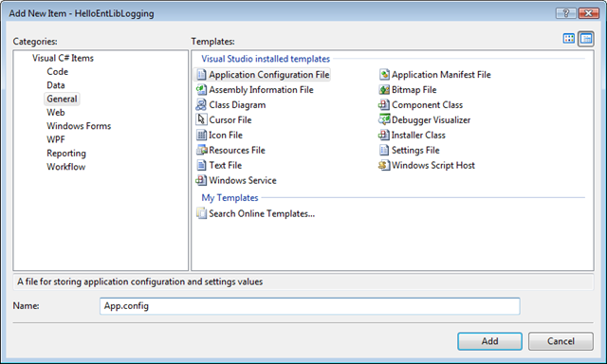The width and height of the screenshot is (607, 364).
Task: Choose Class Diagram template label
Action: click(x=237, y=105)
